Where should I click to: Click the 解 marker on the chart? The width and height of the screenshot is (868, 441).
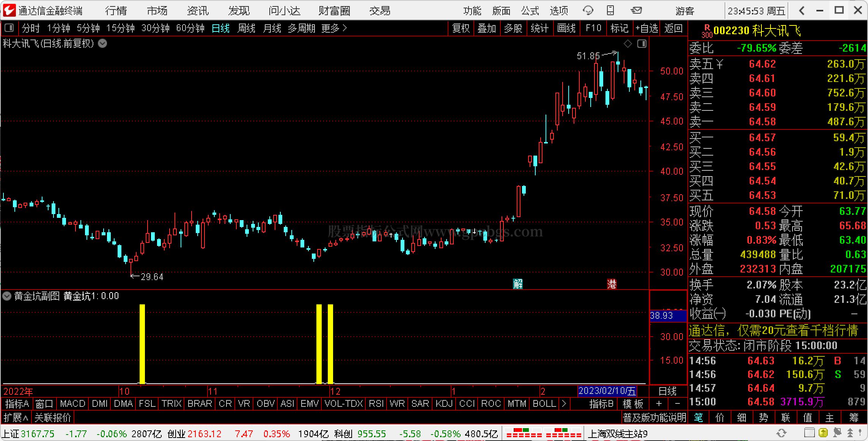[518, 283]
